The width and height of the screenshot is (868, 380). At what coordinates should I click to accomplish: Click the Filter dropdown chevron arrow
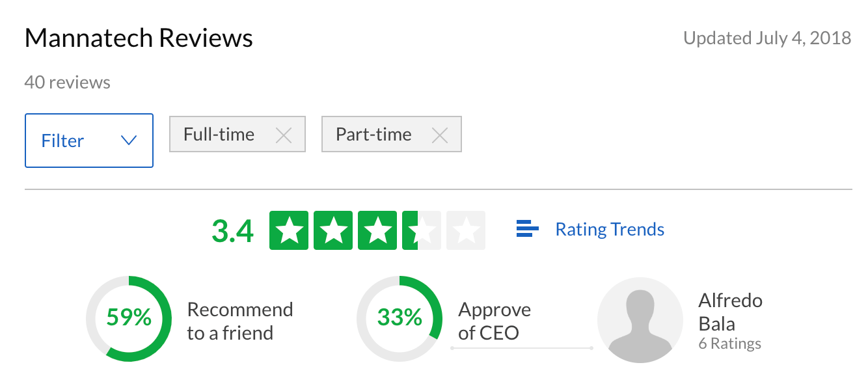tap(129, 141)
